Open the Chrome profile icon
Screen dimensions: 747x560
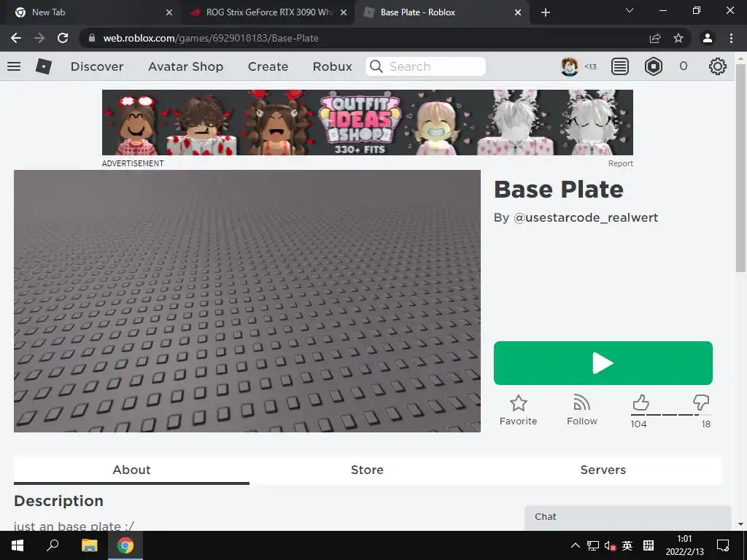coord(708,38)
